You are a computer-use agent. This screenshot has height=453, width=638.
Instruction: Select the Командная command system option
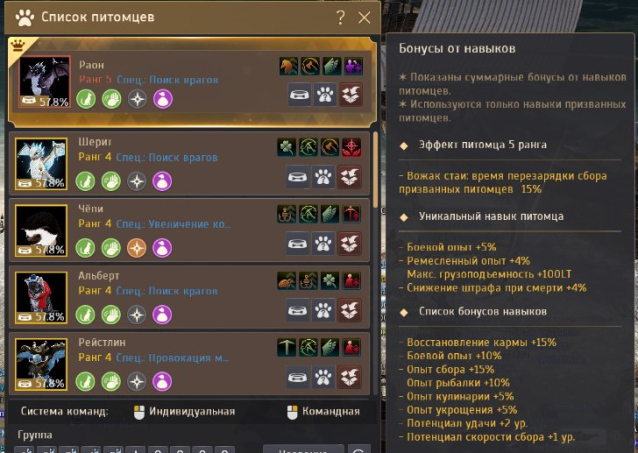pos(323,411)
